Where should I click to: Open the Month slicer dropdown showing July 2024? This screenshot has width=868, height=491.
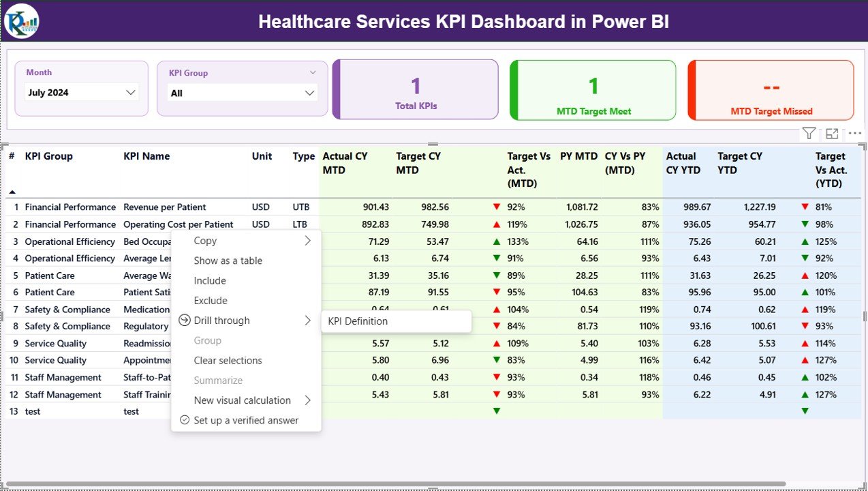[x=80, y=92]
